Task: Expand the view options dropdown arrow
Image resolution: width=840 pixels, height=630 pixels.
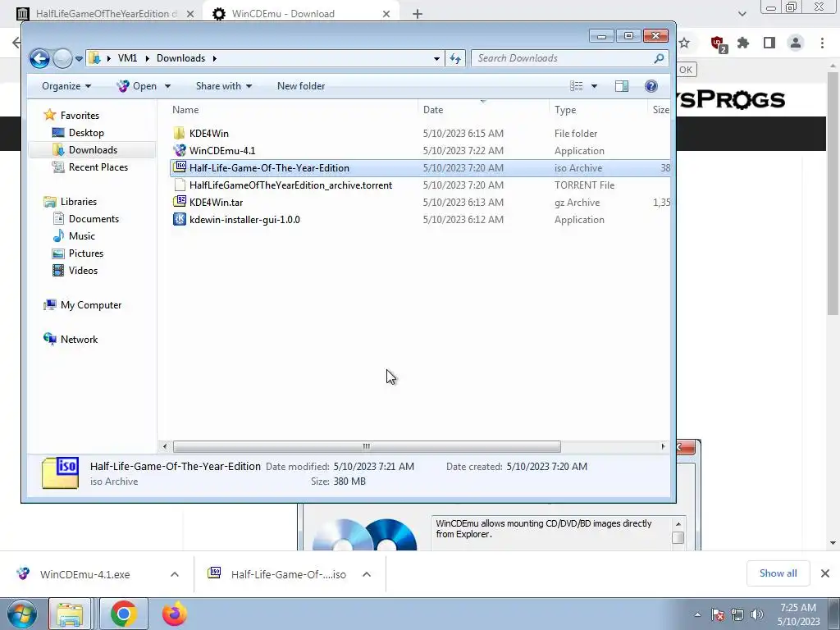Action: pos(594,86)
